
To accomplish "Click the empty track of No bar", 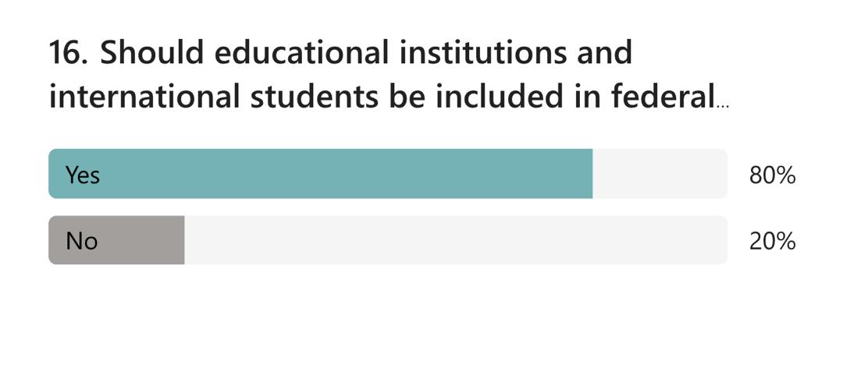I will pos(456,240).
